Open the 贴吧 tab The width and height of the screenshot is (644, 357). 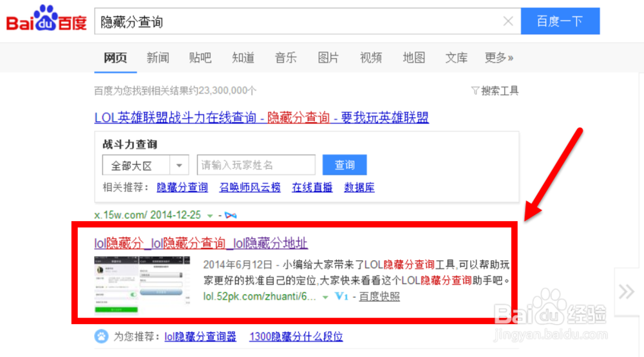tap(200, 58)
